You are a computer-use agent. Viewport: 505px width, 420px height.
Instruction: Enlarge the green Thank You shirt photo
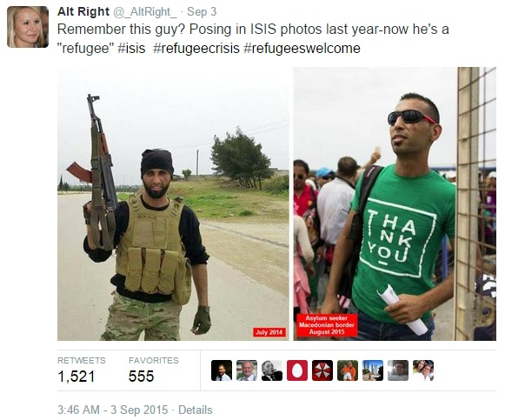395,203
